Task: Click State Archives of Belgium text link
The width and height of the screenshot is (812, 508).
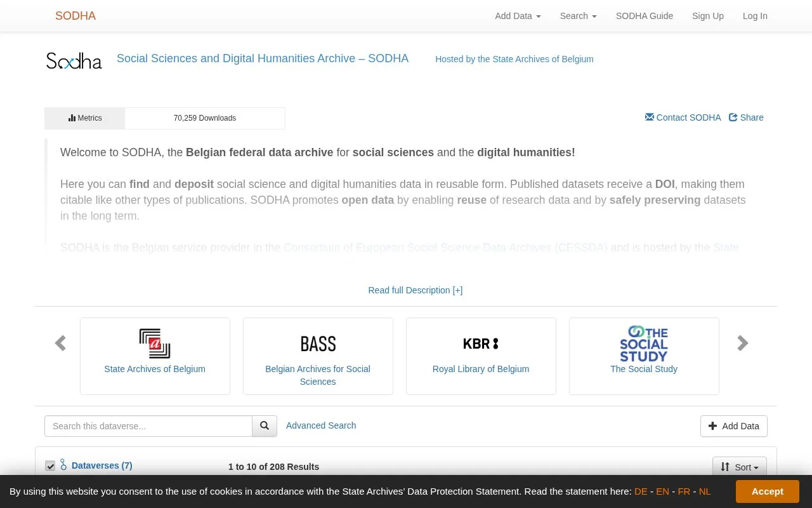Action: coord(155,369)
